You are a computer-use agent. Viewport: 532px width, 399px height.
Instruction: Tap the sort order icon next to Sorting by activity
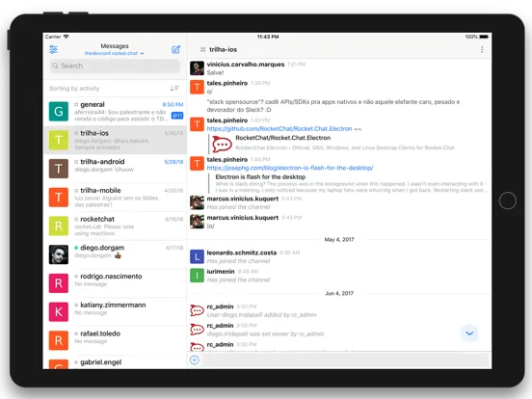pos(174,89)
